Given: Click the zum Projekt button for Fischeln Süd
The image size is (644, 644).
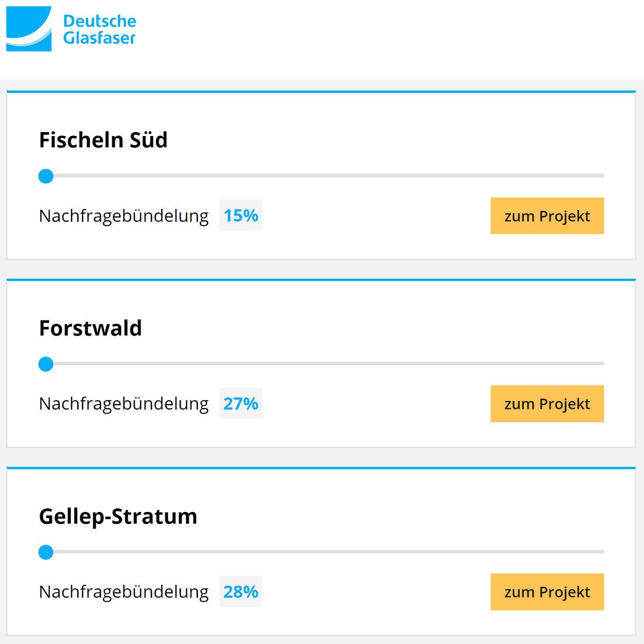Looking at the screenshot, I should pyautogui.click(x=547, y=216).
